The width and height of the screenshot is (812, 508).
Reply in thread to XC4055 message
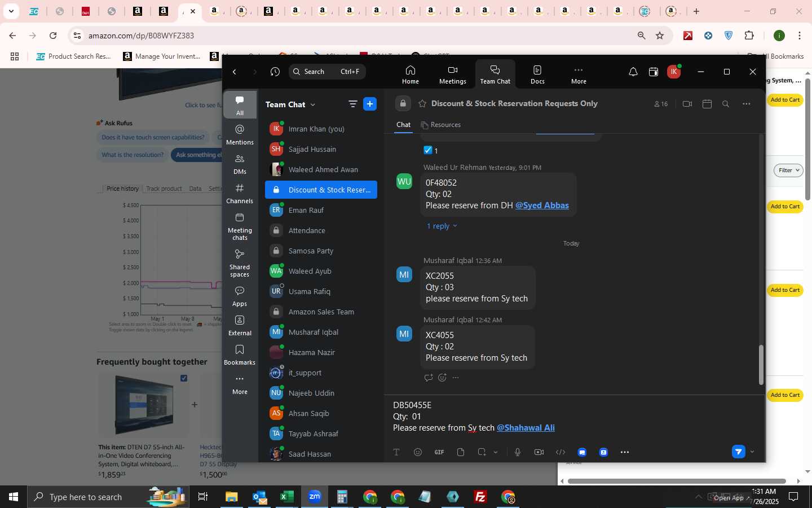(x=429, y=378)
